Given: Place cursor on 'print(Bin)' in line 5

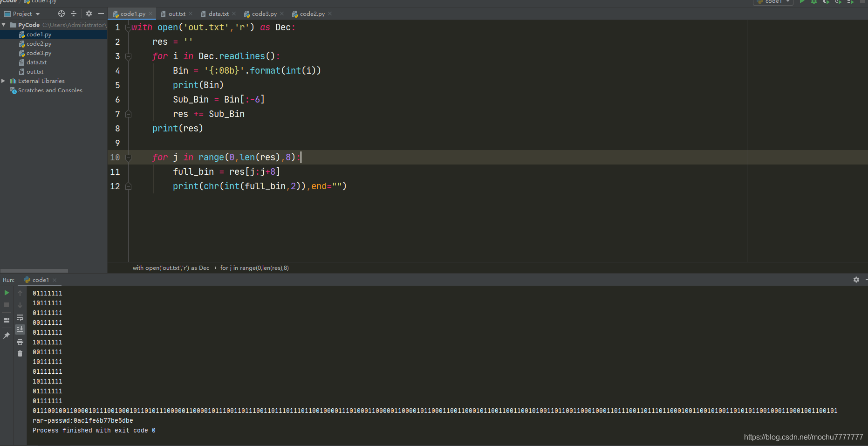Looking at the screenshot, I should click(198, 85).
